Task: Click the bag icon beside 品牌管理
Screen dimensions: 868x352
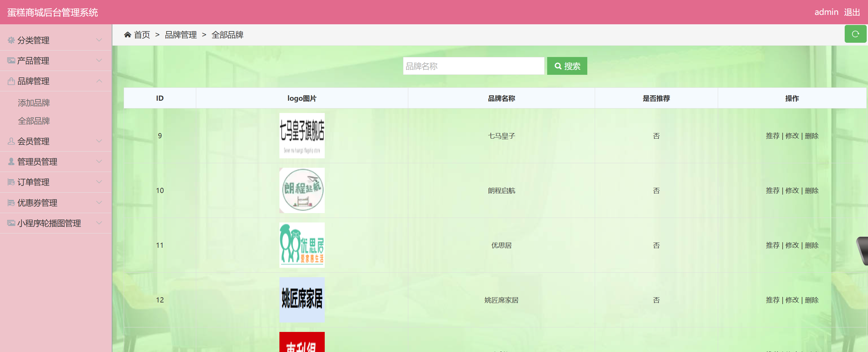Action: point(10,81)
